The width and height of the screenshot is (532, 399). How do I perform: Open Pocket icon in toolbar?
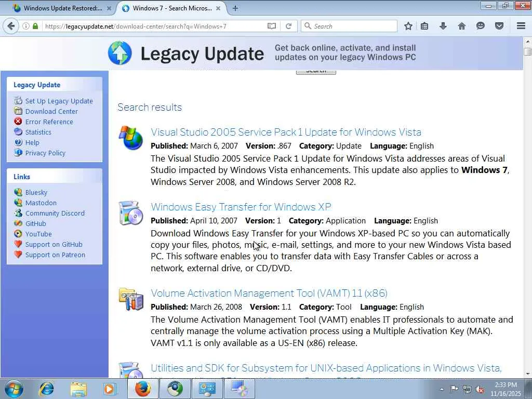click(x=499, y=26)
